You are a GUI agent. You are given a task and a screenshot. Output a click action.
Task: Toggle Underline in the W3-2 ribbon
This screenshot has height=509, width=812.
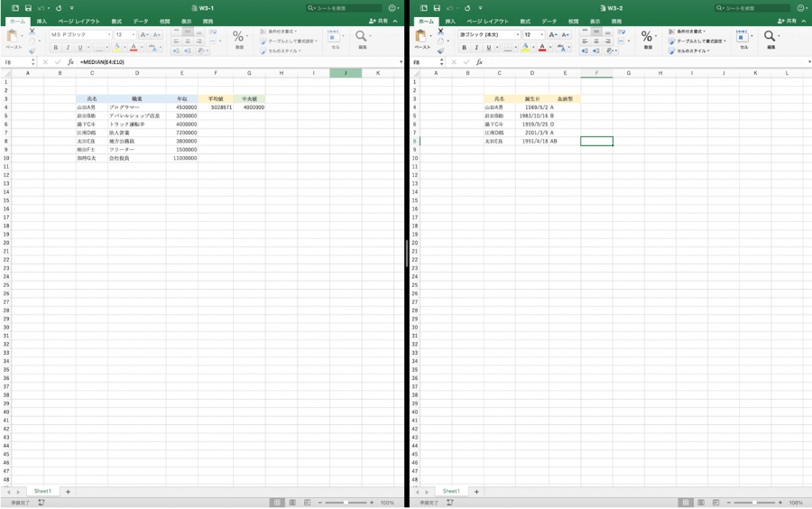click(x=488, y=48)
